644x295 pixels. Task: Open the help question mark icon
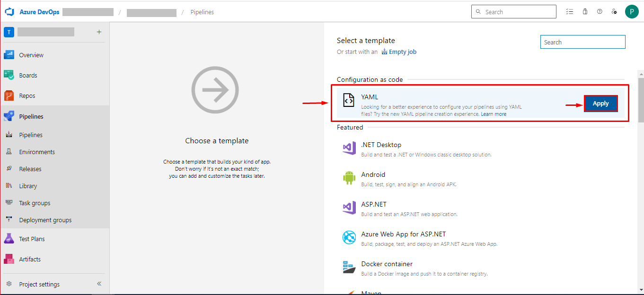point(600,12)
